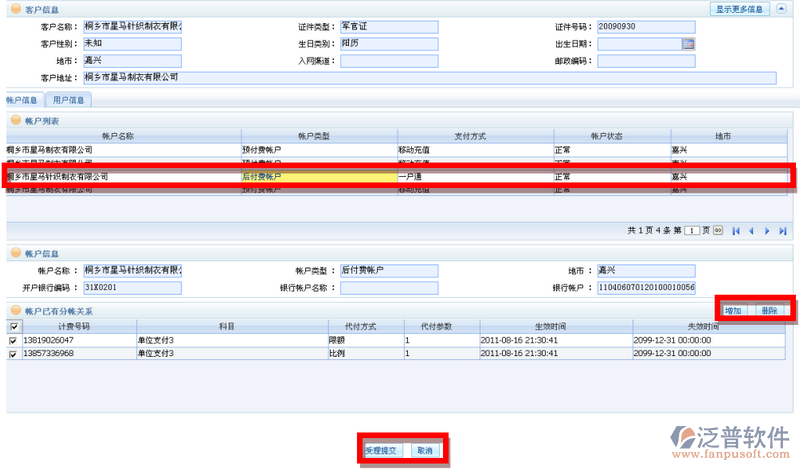The height and width of the screenshot is (470, 800).
Task: Uncheck the row for 13819026047
Action: [x=13, y=340]
